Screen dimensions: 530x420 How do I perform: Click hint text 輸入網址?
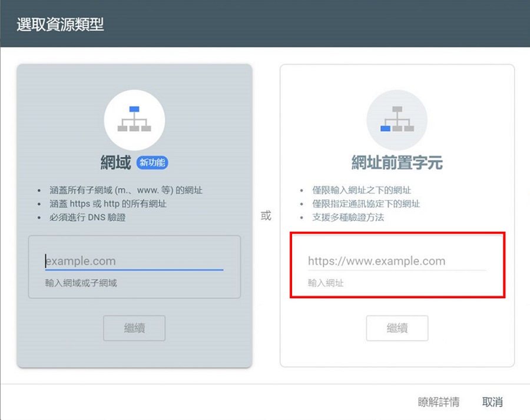click(x=326, y=283)
